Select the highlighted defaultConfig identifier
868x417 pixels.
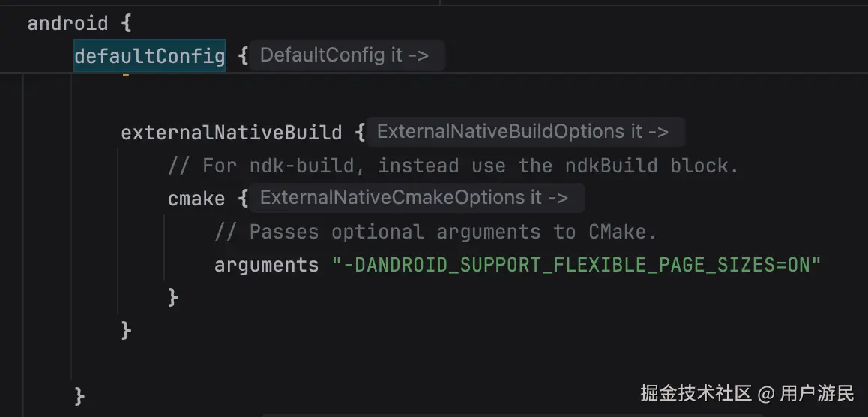[149, 55]
